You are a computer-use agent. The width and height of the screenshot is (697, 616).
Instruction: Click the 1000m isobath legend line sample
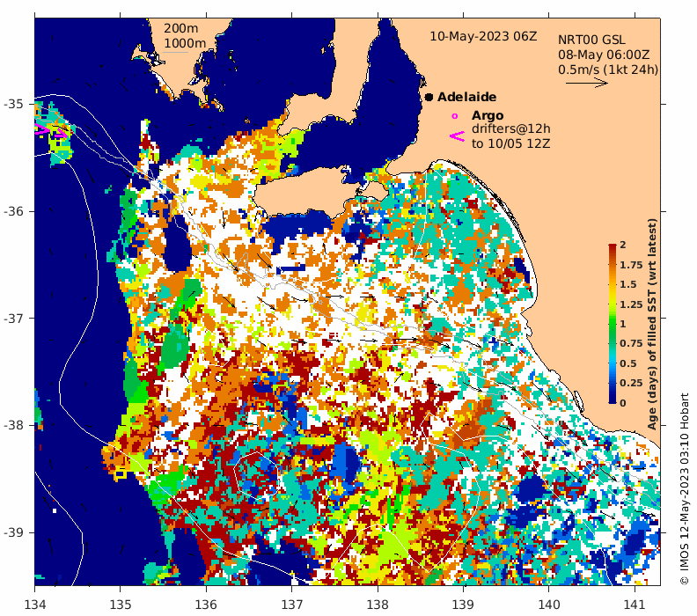tap(176, 53)
